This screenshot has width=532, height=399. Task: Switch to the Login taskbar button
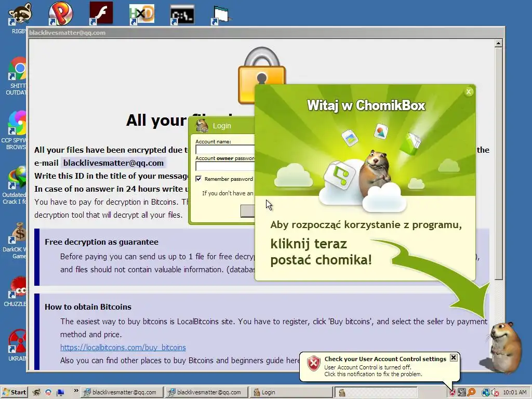pos(291,392)
